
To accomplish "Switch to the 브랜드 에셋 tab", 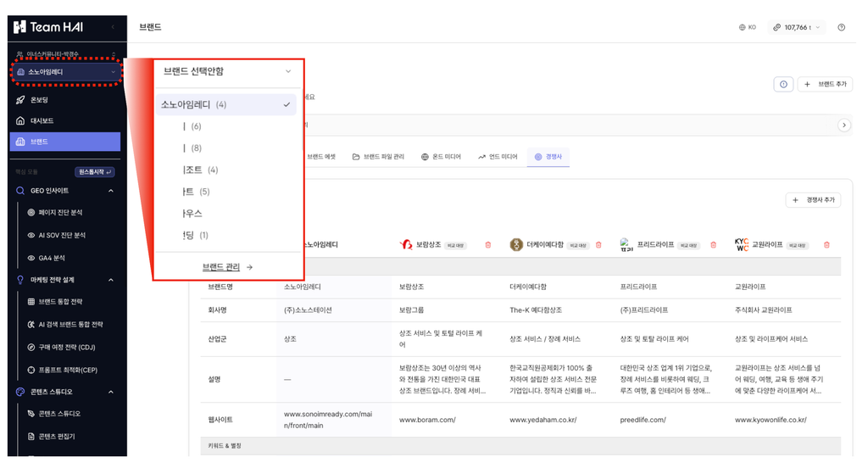I will tap(321, 157).
